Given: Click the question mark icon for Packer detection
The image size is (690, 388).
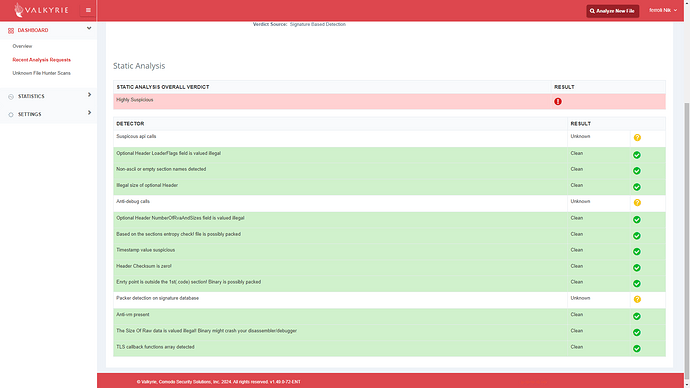Looking at the screenshot, I should tap(637, 300).
